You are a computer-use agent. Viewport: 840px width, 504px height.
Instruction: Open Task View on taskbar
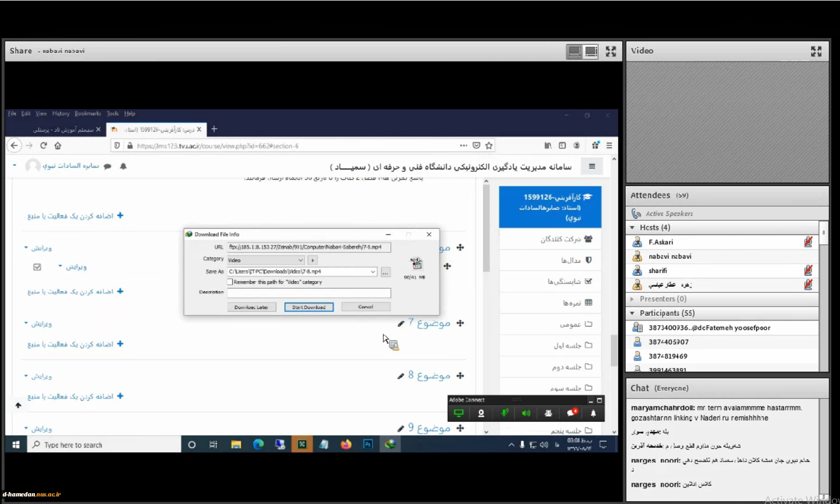click(213, 444)
